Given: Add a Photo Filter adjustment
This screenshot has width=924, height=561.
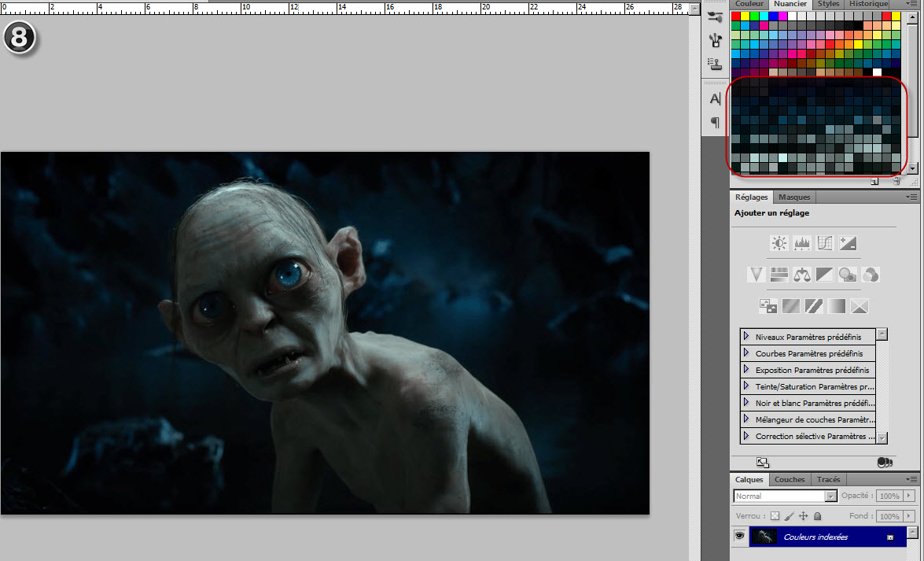Looking at the screenshot, I should [x=848, y=275].
